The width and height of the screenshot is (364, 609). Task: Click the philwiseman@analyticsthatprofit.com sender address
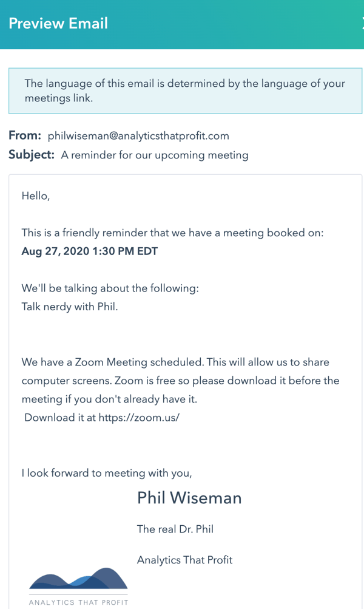coord(138,135)
